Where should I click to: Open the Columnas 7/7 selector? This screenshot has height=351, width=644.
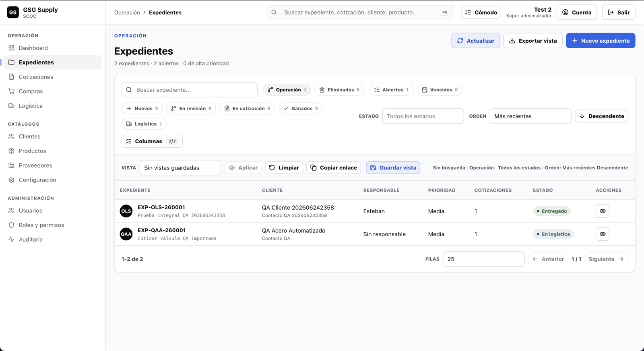tap(152, 141)
